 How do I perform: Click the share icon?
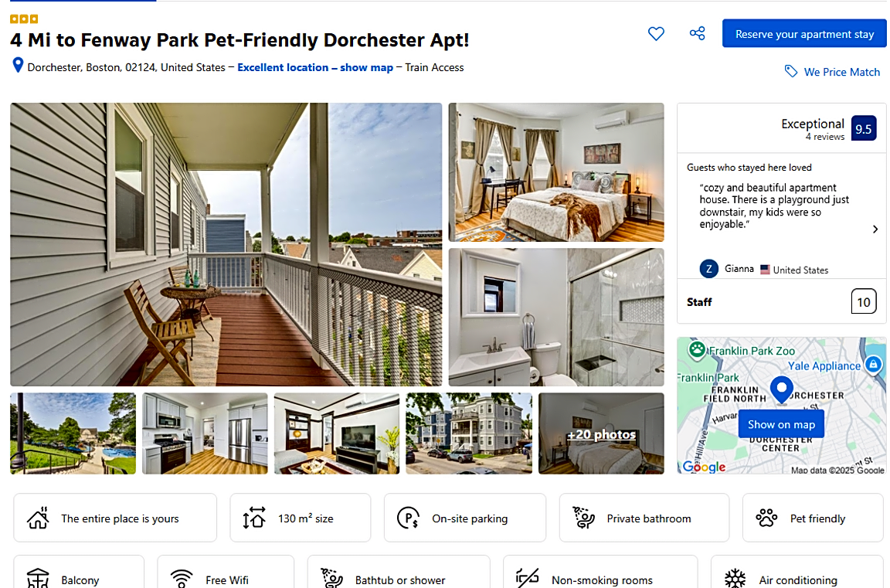pos(698,33)
